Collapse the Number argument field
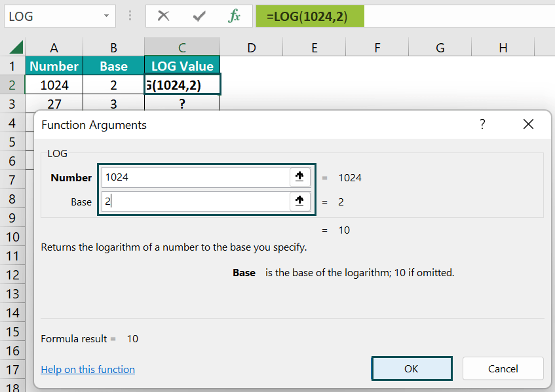 point(299,177)
